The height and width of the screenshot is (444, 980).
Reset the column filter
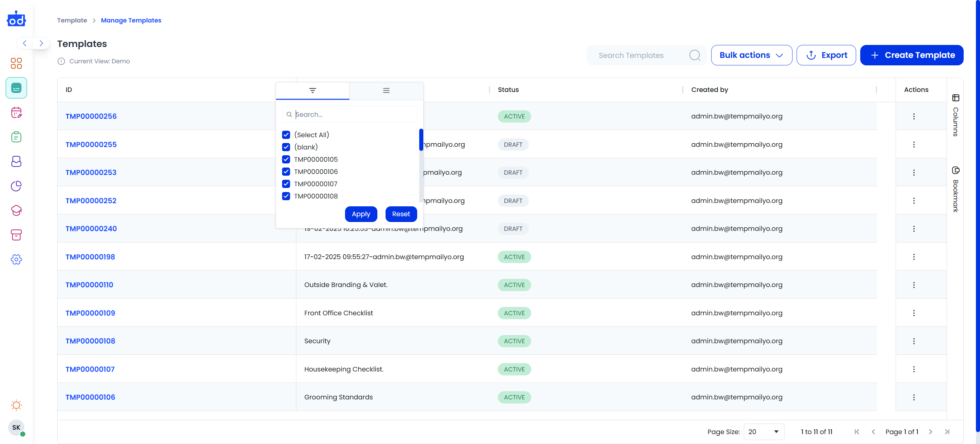click(x=401, y=214)
